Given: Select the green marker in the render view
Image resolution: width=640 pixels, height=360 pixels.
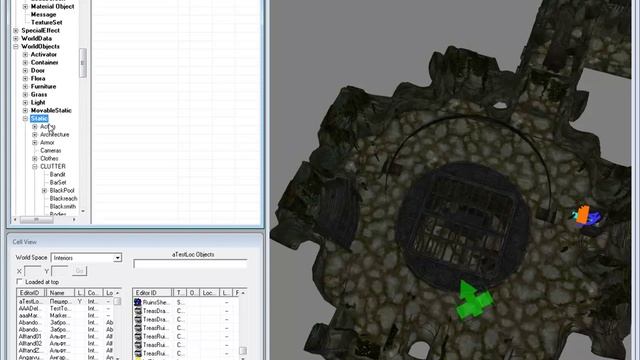Looking at the screenshot, I should pyautogui.click(x=473, y=301).
